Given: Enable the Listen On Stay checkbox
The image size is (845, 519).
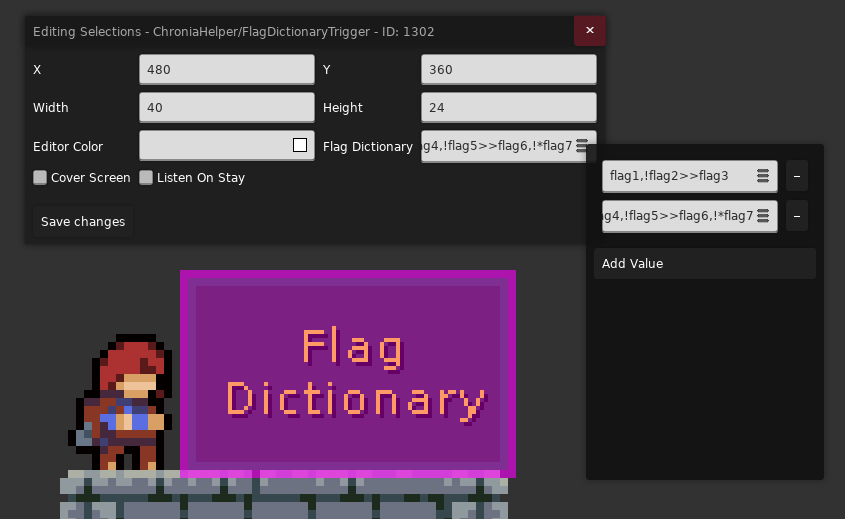Looking at the screenshot, I should (x=146, y=177).
